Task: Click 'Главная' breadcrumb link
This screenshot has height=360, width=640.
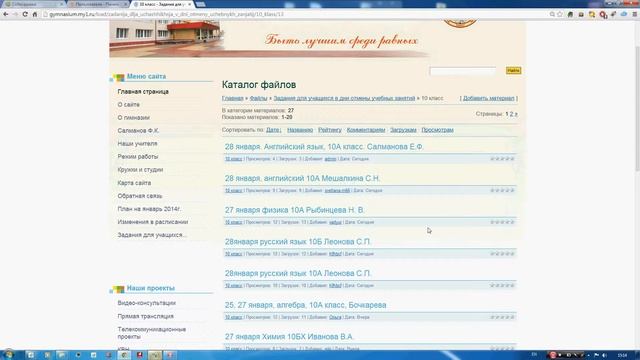Action: click(x=233, y=98)
